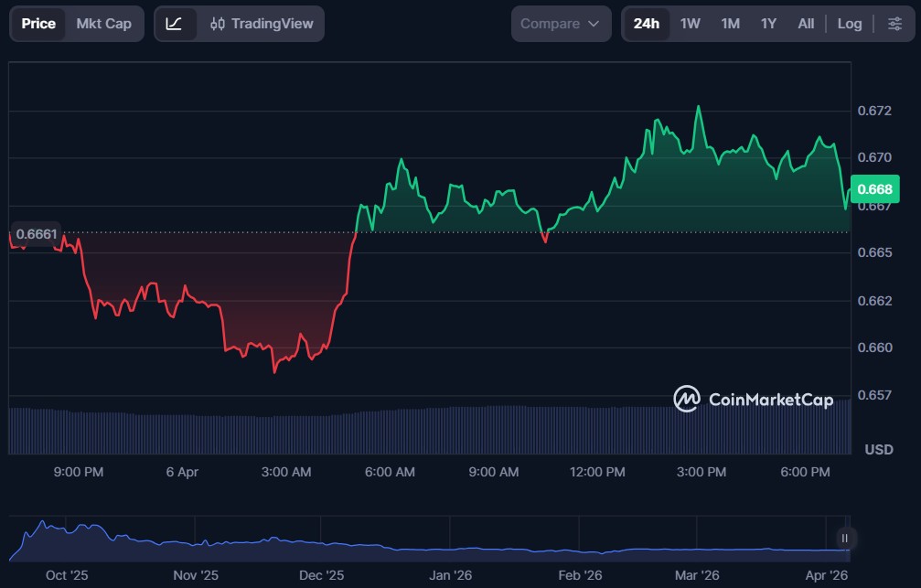Choose the 1M time range
Image resolution: width=921 pixels, height=588 pixels.
pos(730,24)
